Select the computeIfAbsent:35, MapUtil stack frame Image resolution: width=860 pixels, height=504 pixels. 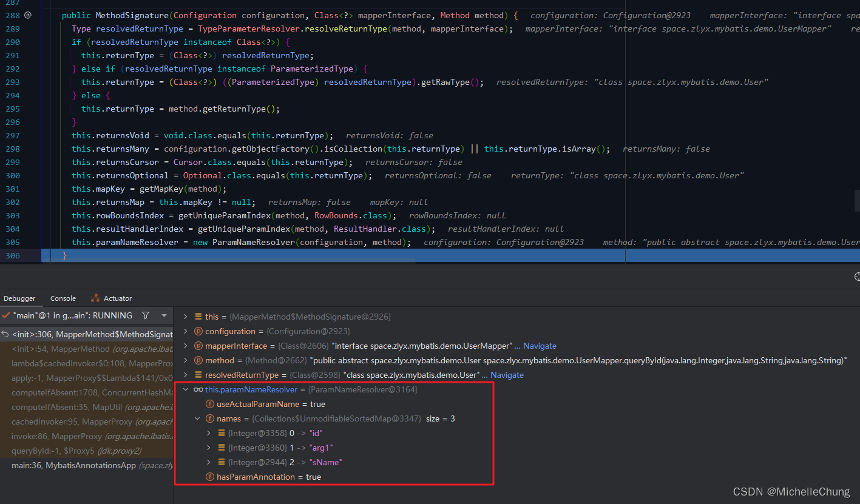coord(87,407)
